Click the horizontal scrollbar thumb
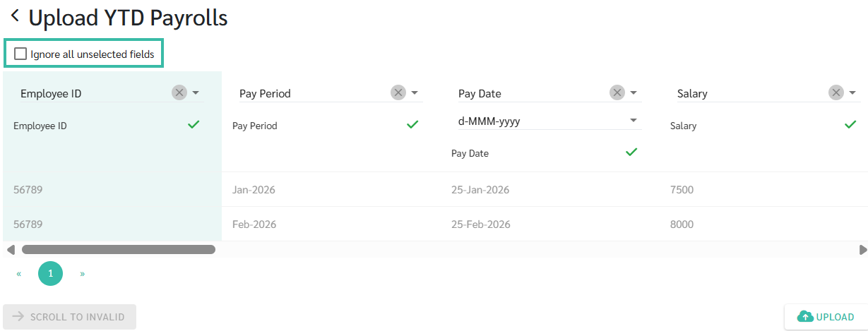This screenshot has width=868, height=331. coord(118,249)
